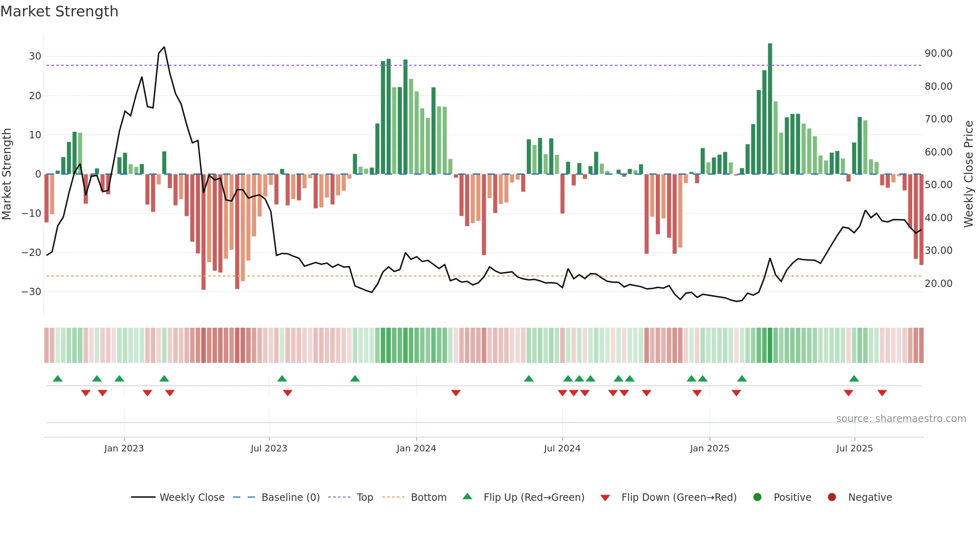Toggle the Bottom threshold legend entry

[x=414, y=497]
